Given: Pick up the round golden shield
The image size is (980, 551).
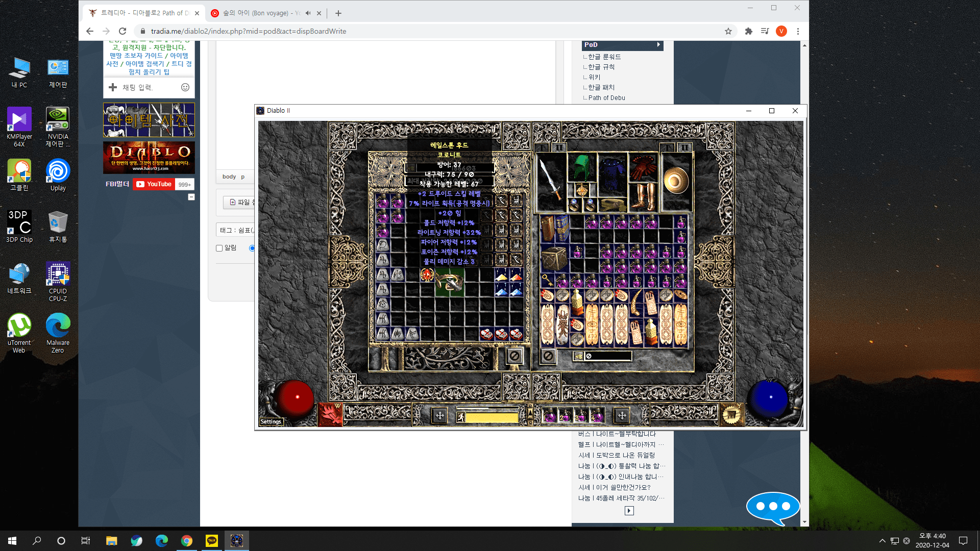Looking at the screenshot, I should [676, 181].
